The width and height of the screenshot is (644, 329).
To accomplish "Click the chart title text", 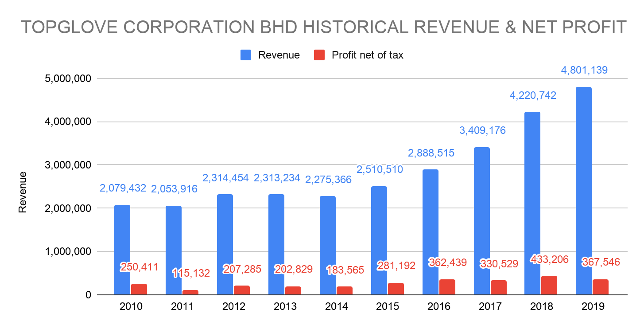I will 324,27.
